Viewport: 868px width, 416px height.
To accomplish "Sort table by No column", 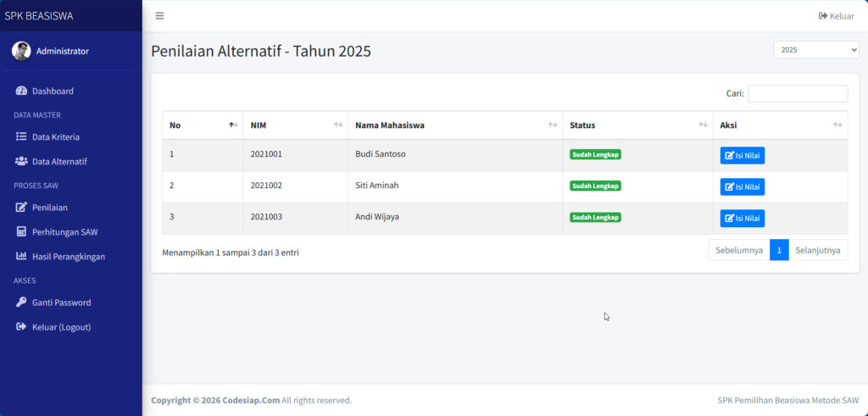I will [x=202, y=125].
